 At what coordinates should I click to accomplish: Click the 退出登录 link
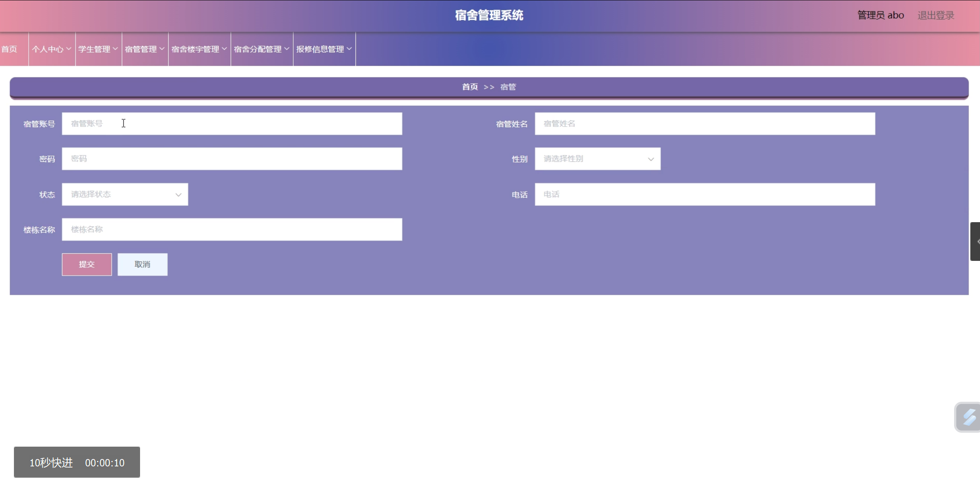click(936, 15)
